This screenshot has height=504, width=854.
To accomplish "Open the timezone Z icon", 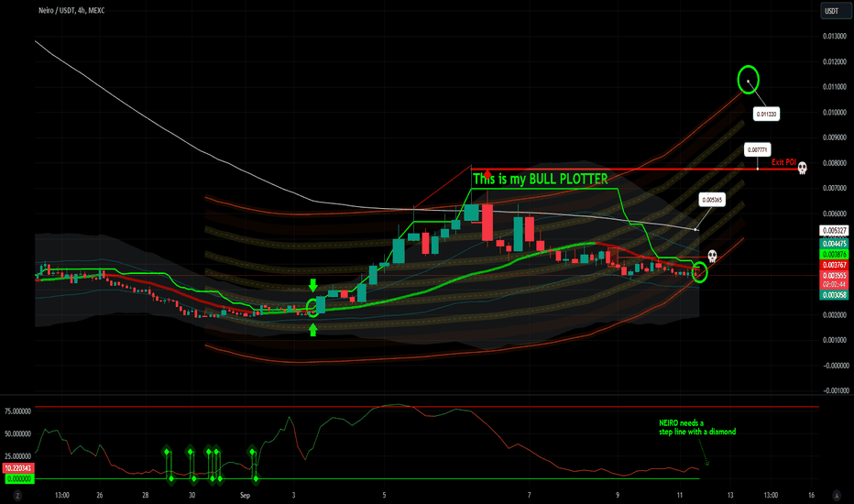I will point(17,495).
